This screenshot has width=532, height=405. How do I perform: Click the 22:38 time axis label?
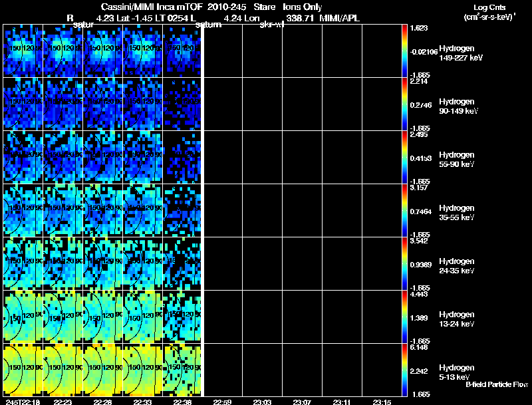tap(183, 401)
